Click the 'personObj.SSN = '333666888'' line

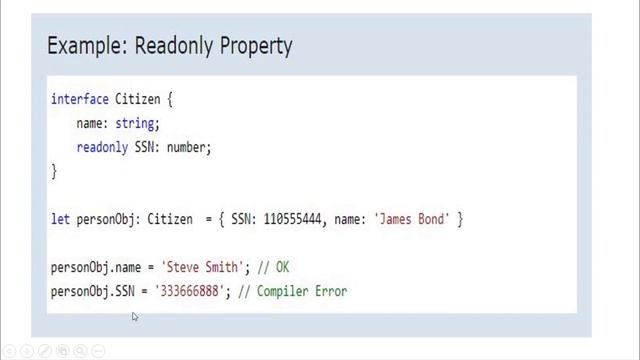[x=140, y=291]
